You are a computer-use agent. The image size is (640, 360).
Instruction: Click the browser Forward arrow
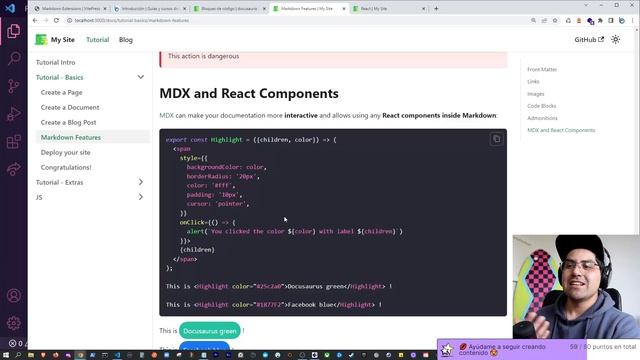46,20
